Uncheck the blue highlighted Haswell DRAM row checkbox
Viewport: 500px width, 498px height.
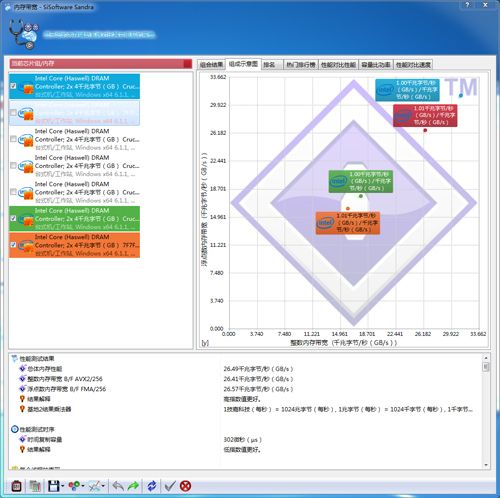13,86
